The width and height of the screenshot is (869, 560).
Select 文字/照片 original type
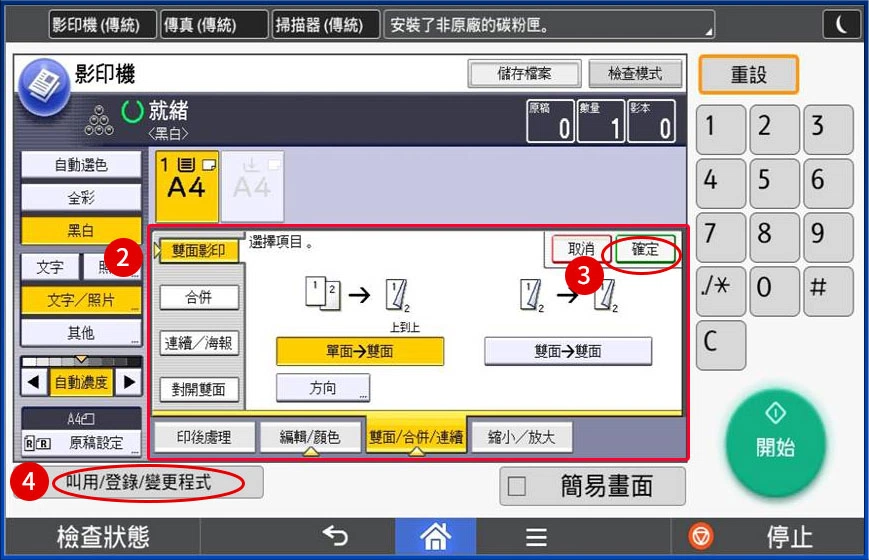pyautogui.click(x=81, y=300)
